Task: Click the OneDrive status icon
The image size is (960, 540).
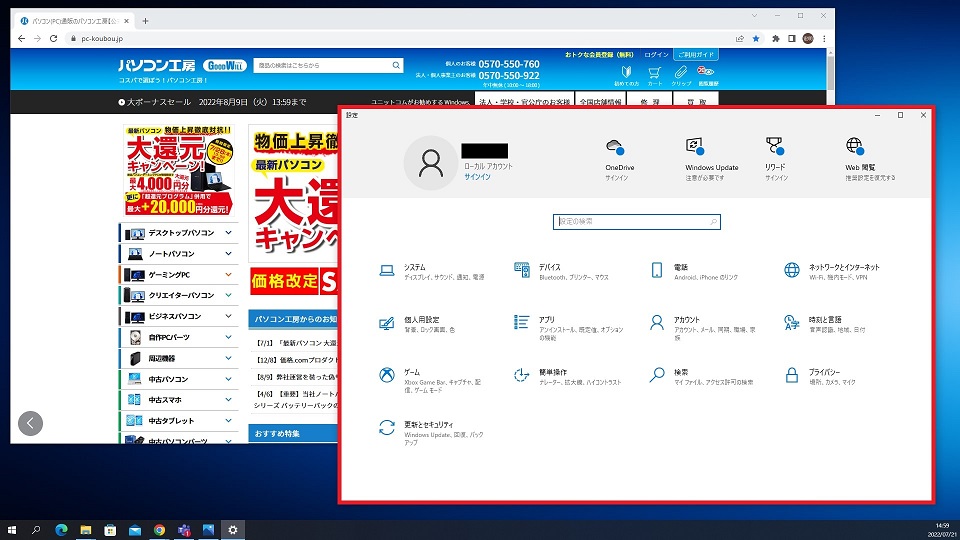Action: [x=615, y=146]
